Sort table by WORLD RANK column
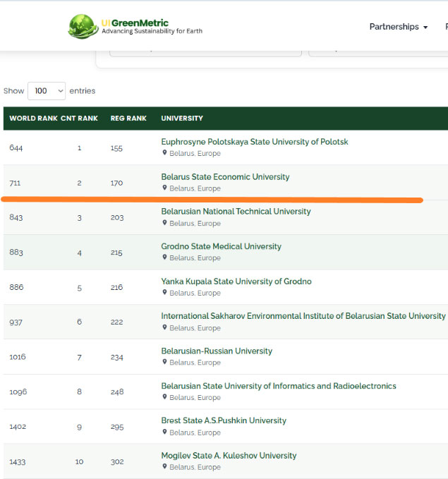Viewport: 448px width, 479px height. [x=33, y=119]
